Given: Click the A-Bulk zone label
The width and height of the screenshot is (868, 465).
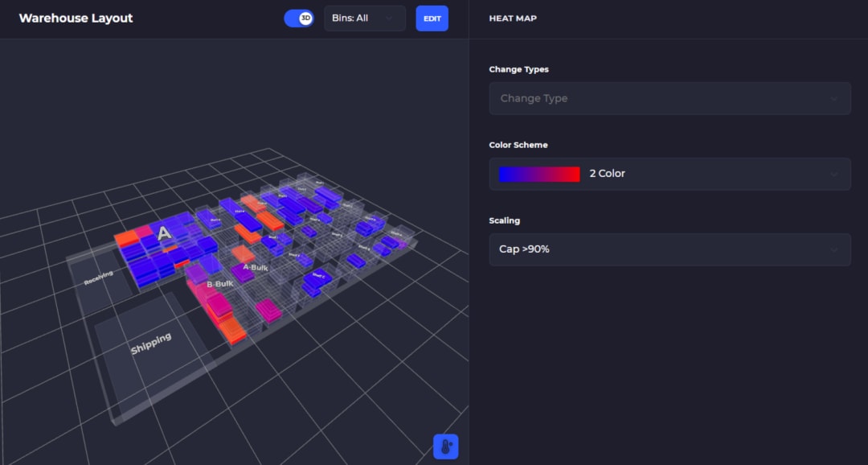Looking at the screenshot, I should click(x=256, y=268).
